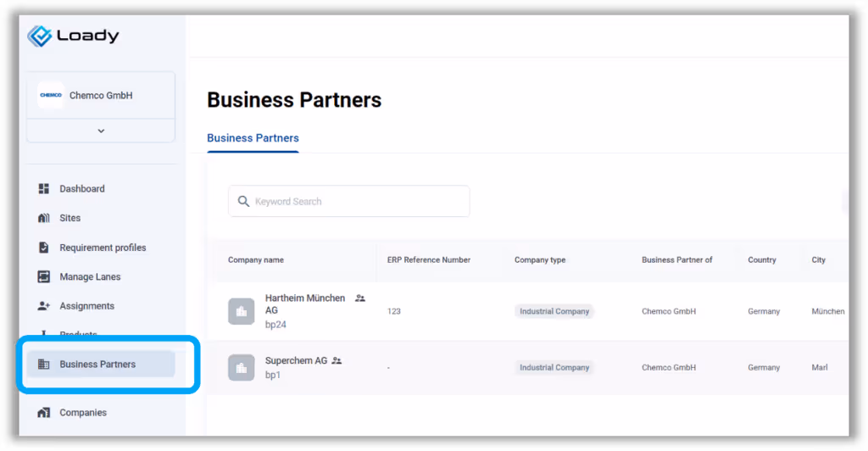
Task: Sort by Company name column header
Action: (x=256, y=260)
